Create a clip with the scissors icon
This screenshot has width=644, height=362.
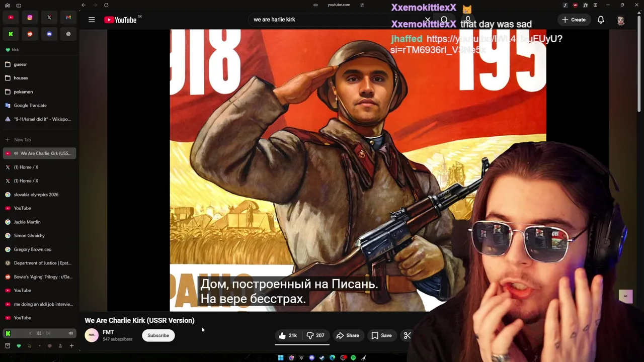[x=408, y=335]
